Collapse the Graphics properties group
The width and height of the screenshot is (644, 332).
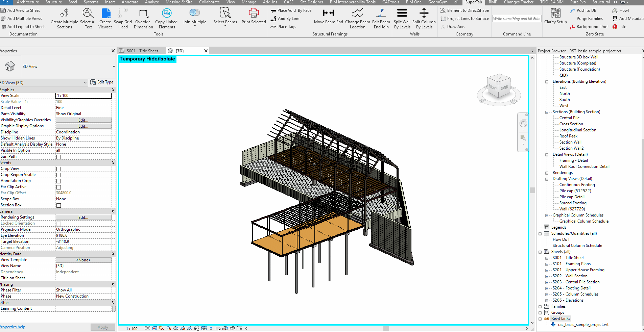(x=113, y=90)
